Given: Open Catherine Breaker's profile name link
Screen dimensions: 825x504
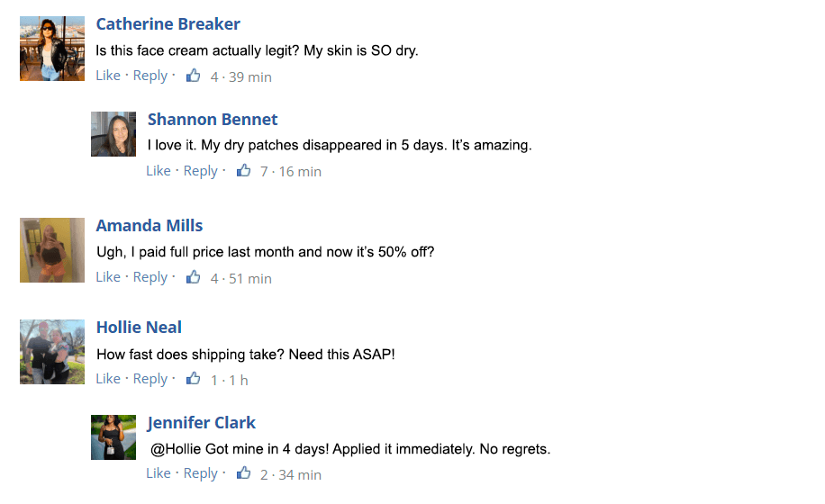Looking at the screenshot, I should pyautogui.click(x=168, y=24).
